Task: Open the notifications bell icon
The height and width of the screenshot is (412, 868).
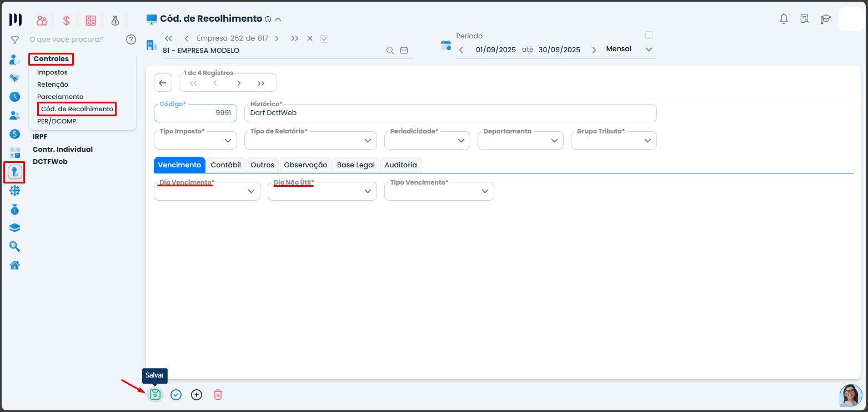Action: point(784,19)
